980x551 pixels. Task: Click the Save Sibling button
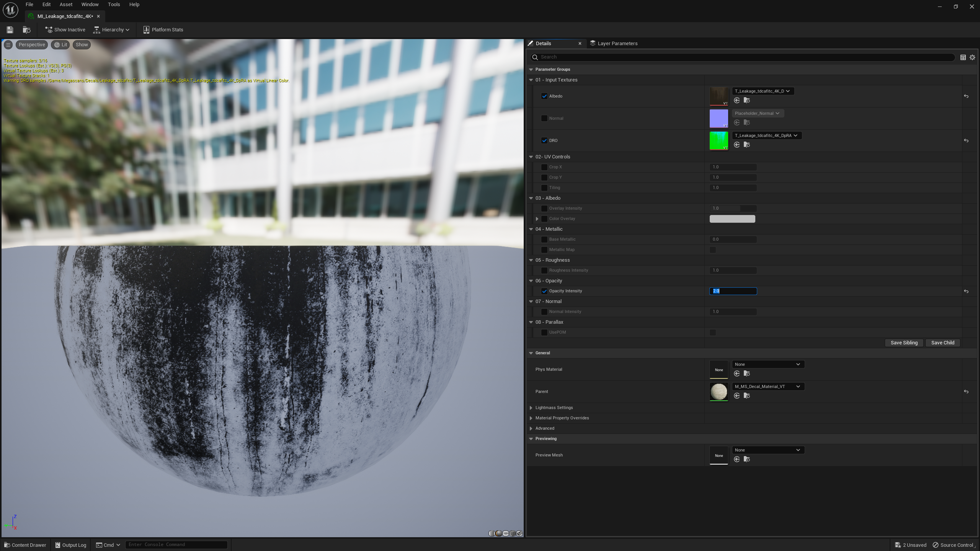pyautogui.click(x=903, y=343)
